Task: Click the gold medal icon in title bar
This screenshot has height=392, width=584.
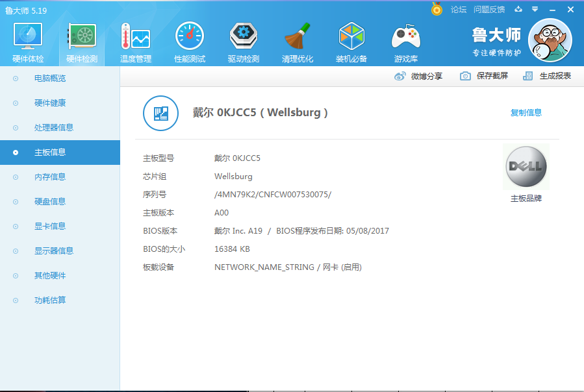Action: pyautogui.click(x=437, y=9)
